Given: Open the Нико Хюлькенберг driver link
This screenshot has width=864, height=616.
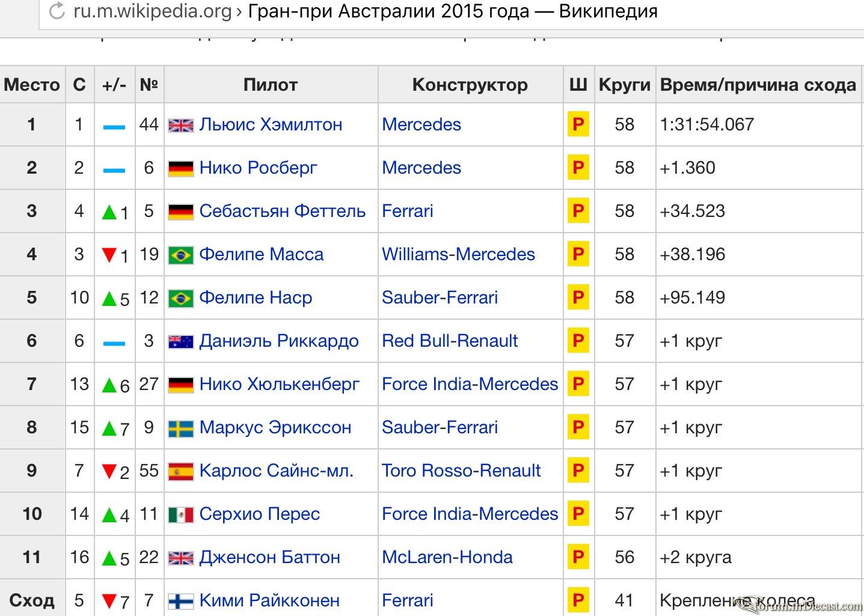Looking at the screenshot, I should (x=280, y=384).
